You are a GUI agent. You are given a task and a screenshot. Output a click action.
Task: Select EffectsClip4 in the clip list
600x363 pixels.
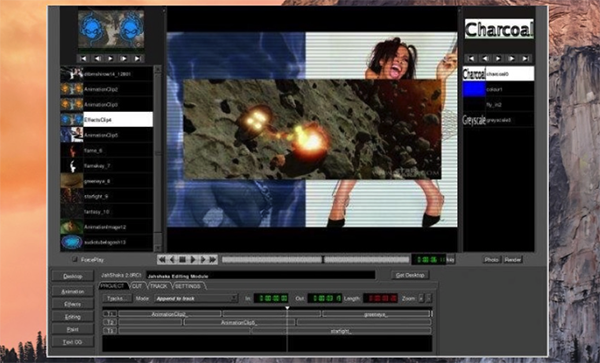107,120
